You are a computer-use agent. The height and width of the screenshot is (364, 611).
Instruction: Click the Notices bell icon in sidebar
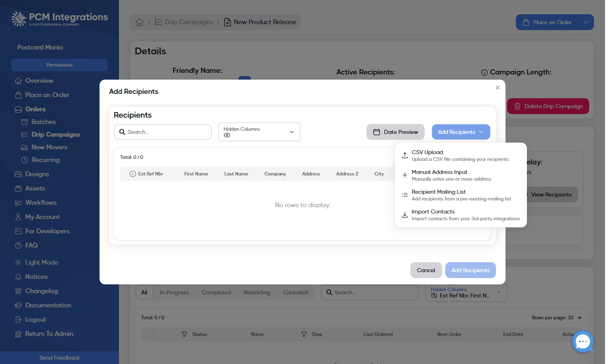pos(18,277)
